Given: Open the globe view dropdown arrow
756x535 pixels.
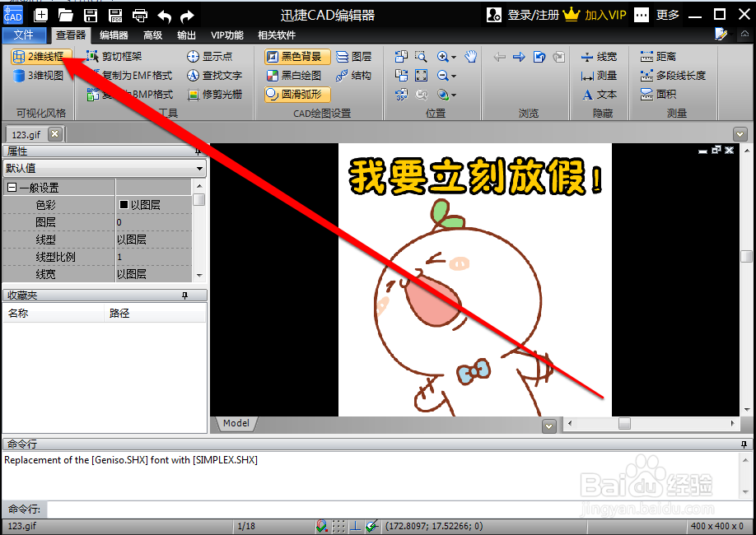Looking at the screenshot, I should pyautogui.click(x=454, y=95).
